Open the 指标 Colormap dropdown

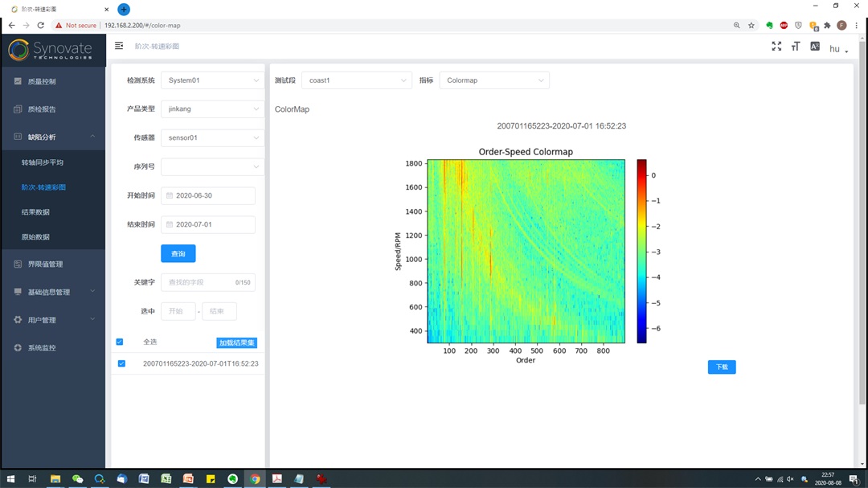[494, 80]
